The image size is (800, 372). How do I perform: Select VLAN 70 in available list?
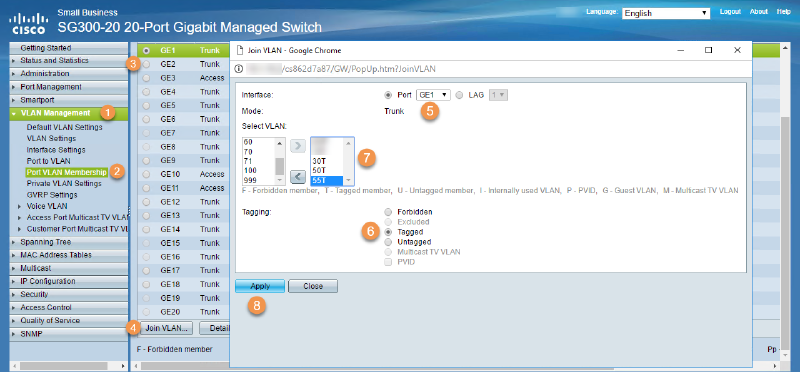259,152
